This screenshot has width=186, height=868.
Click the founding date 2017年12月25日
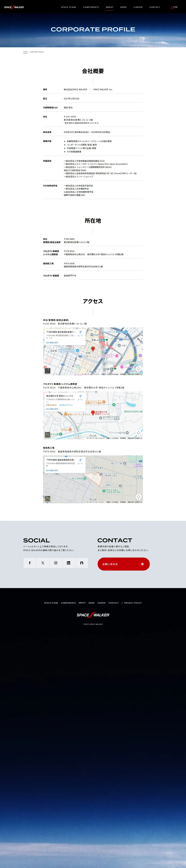72,99
